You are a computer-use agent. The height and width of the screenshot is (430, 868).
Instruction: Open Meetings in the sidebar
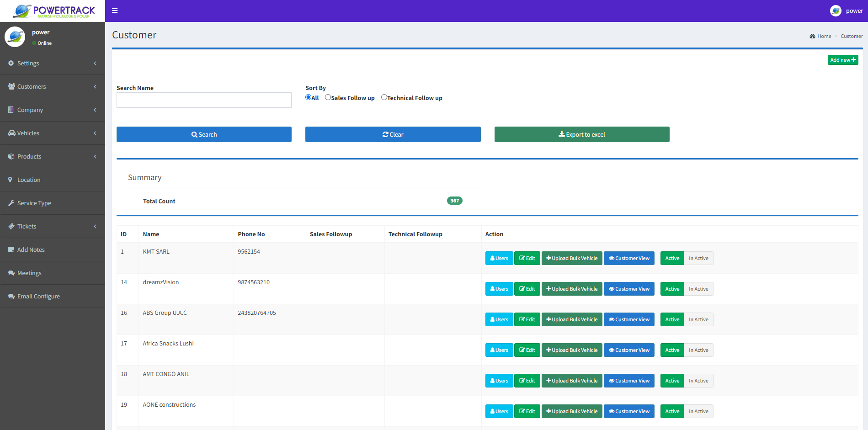pos(29,273)
